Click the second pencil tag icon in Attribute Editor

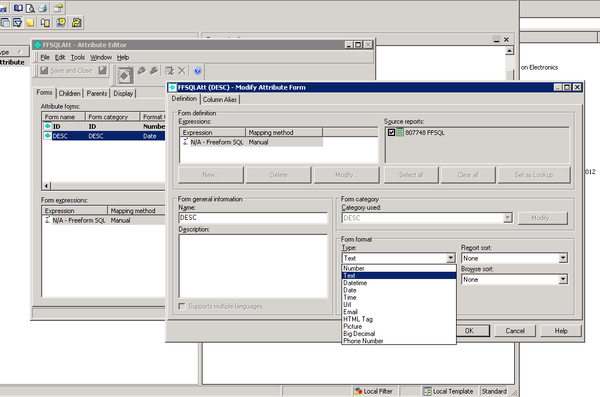coord(154,70)
